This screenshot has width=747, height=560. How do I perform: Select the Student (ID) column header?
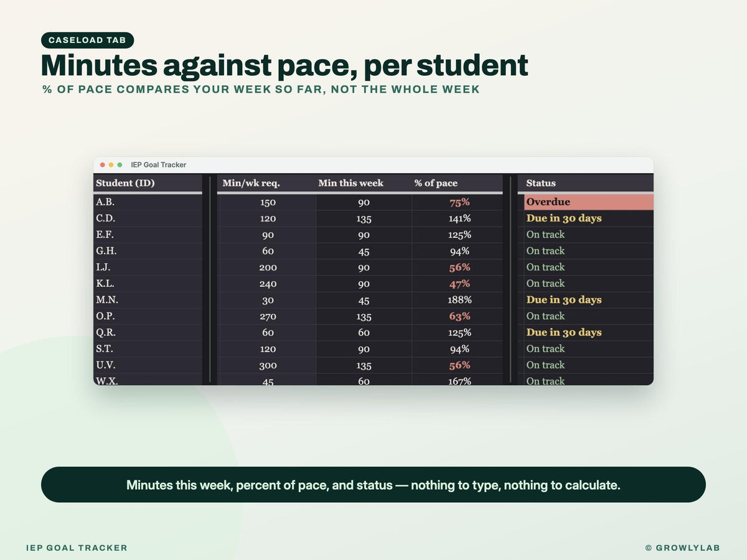(x=148, y=183)
